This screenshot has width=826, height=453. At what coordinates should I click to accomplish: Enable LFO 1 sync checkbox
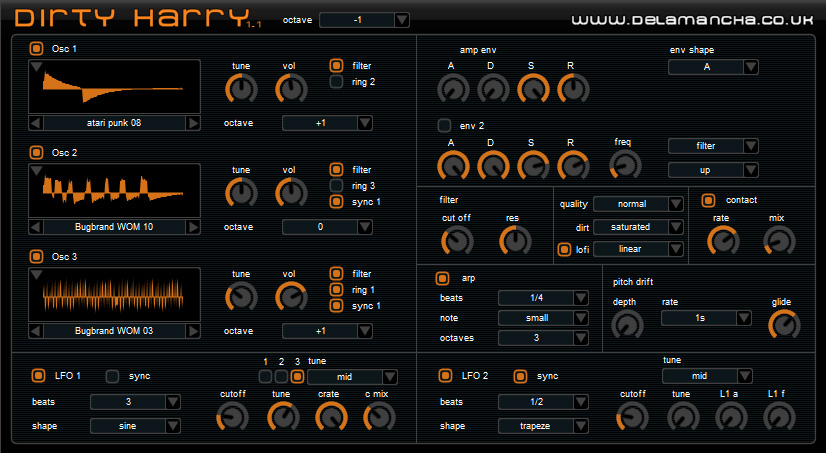pyautogui.click(x=112, y=376)
